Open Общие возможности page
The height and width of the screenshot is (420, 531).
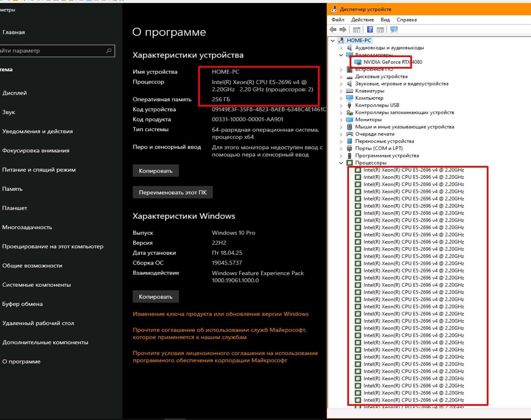(x=32, y=266)
